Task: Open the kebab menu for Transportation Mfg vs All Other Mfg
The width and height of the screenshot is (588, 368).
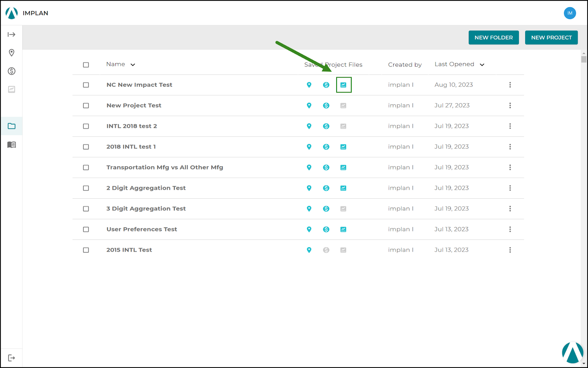Action: pos(510,167)
